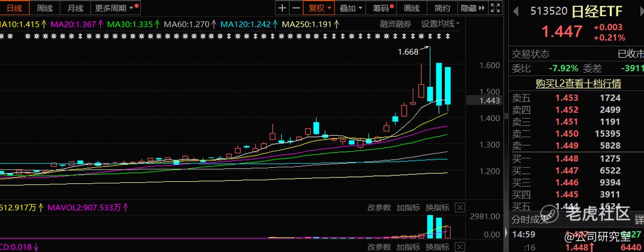Switch to 简约 simplified mode

tap(442, 8)
